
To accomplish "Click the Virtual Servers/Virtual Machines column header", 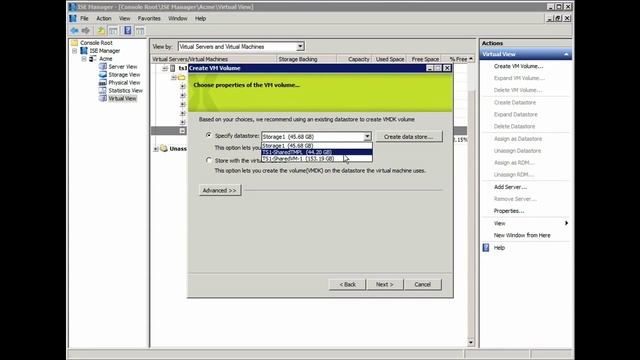I will click(x=213, y=59).
